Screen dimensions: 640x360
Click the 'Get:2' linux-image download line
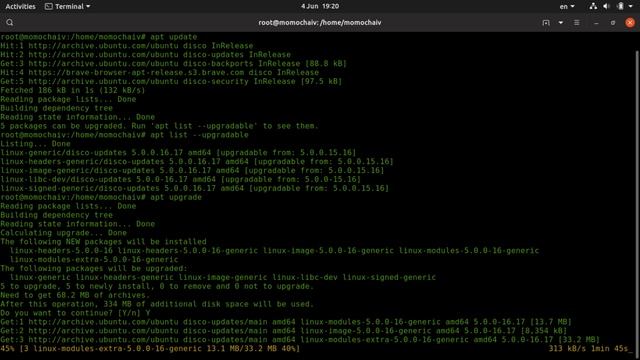[284, 331]
